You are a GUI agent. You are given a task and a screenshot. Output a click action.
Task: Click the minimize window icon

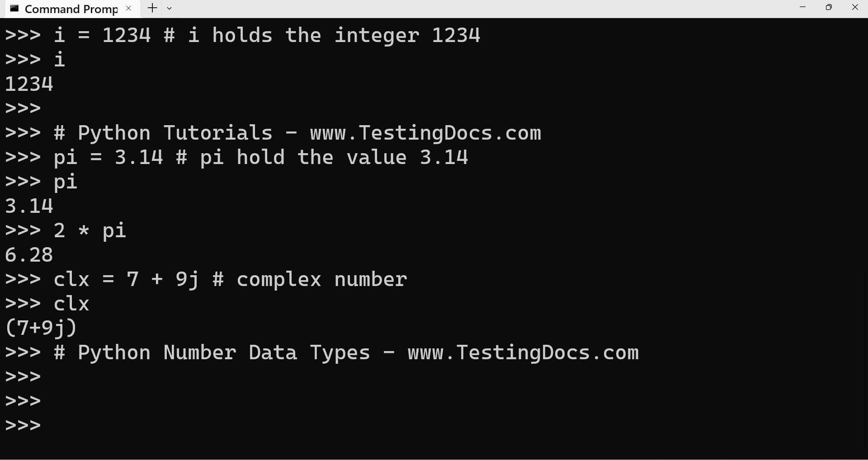coord(803,7)
